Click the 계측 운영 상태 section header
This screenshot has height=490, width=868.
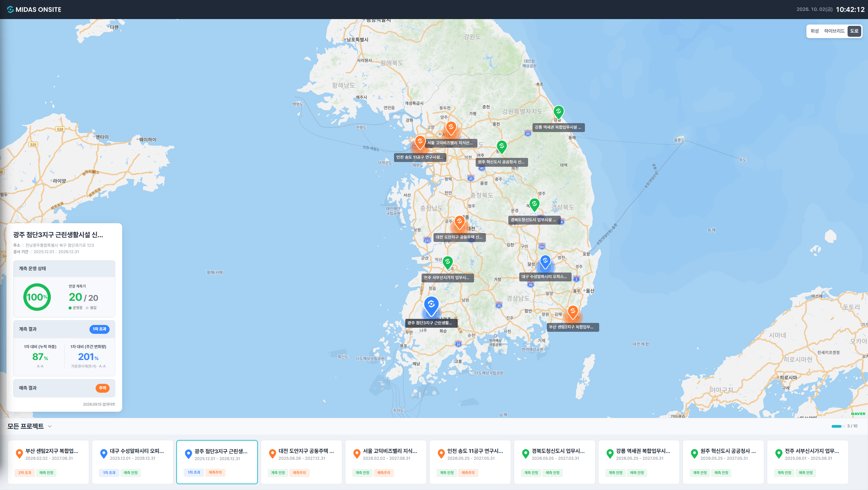(x=64, y=268)
